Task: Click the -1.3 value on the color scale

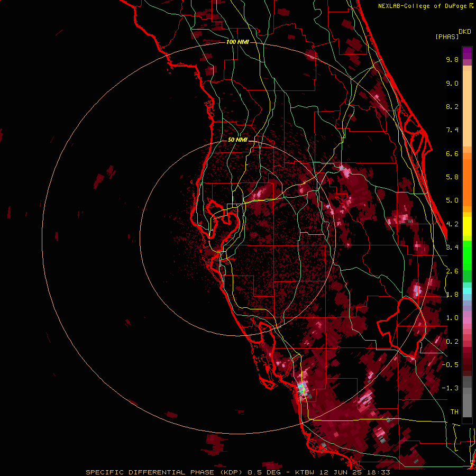Action: (450, 388)
